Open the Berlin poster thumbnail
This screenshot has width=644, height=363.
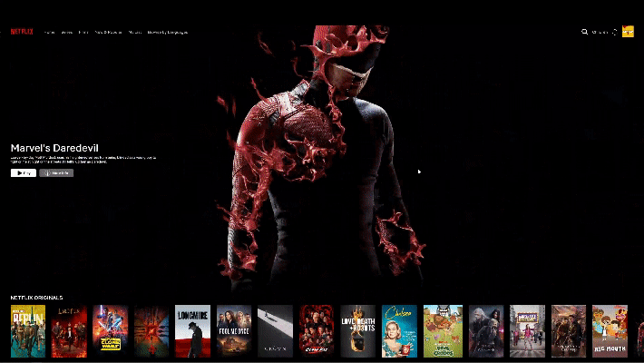coord(28,331)
